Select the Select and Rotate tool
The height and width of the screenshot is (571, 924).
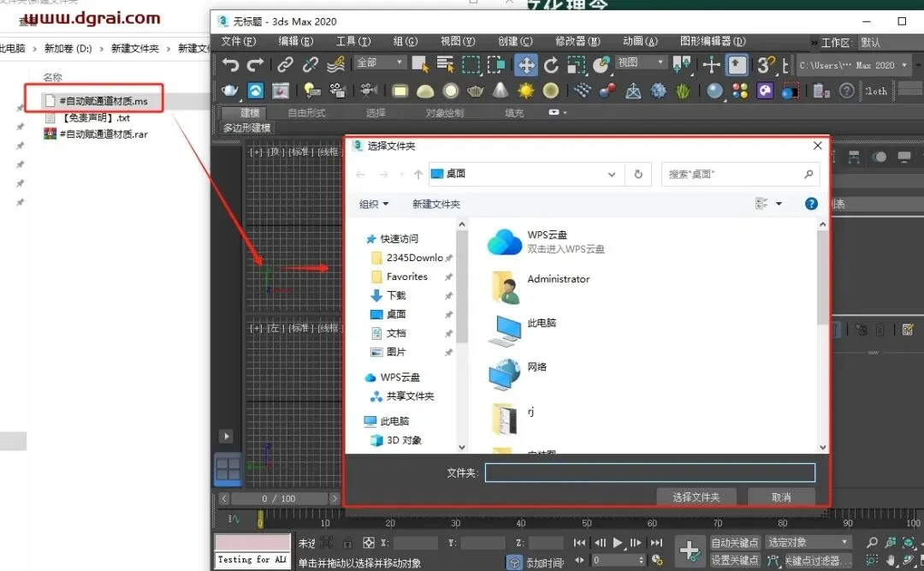pos(551,64)
